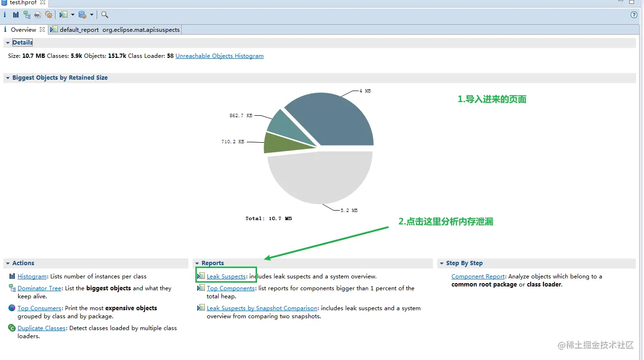Switch to the Overview tab

click(x=24, y=29)
